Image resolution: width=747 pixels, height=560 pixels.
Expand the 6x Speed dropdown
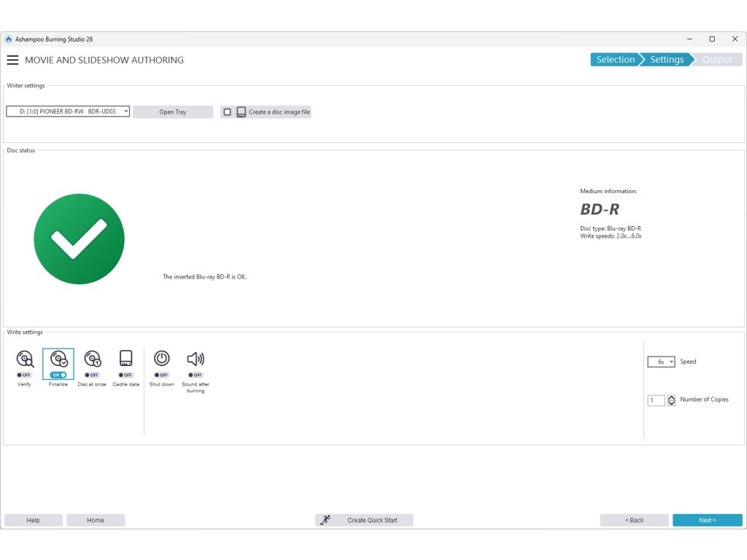[x=661, y=362]
